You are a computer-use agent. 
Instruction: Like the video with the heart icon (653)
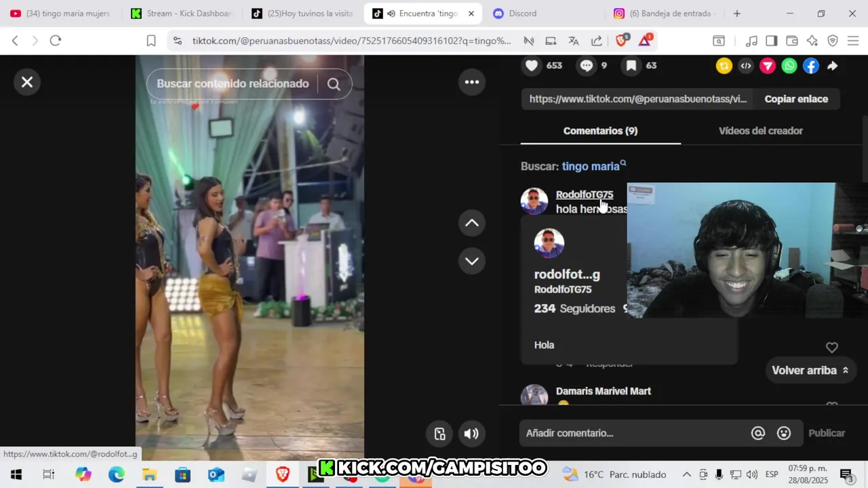[532, 66]
